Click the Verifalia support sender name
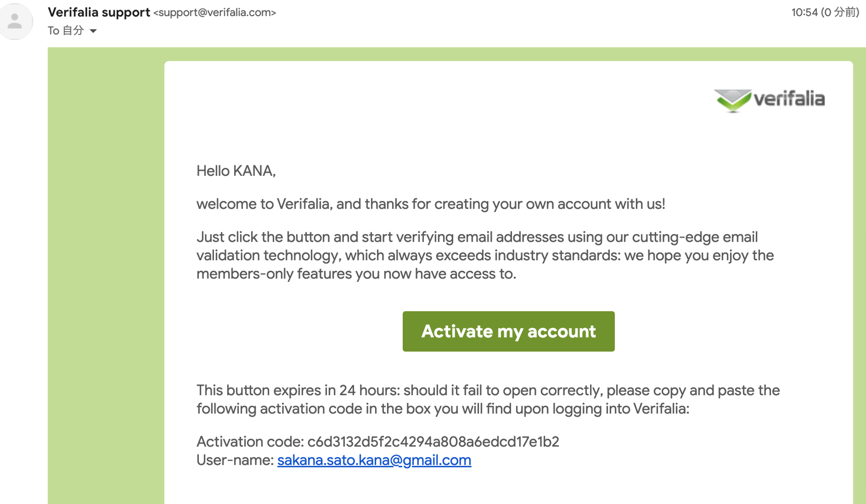 pyautogui.click(x=99, y=12)
